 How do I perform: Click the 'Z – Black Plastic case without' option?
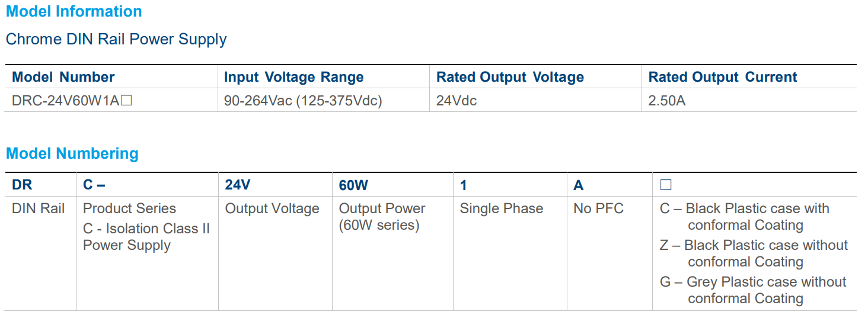point(754,245)
